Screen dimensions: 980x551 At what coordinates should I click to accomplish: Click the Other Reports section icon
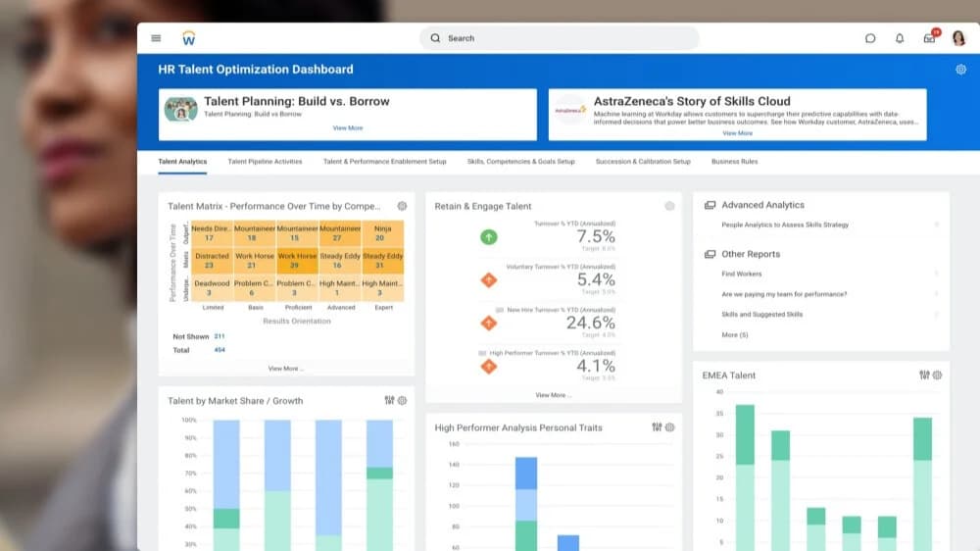coord(710,254)
